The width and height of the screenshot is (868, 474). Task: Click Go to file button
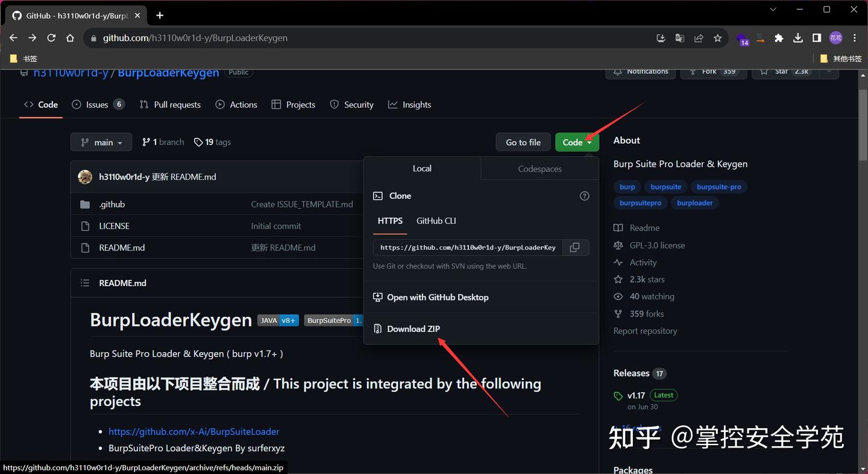pyautogui.click(x=523, y=142)
